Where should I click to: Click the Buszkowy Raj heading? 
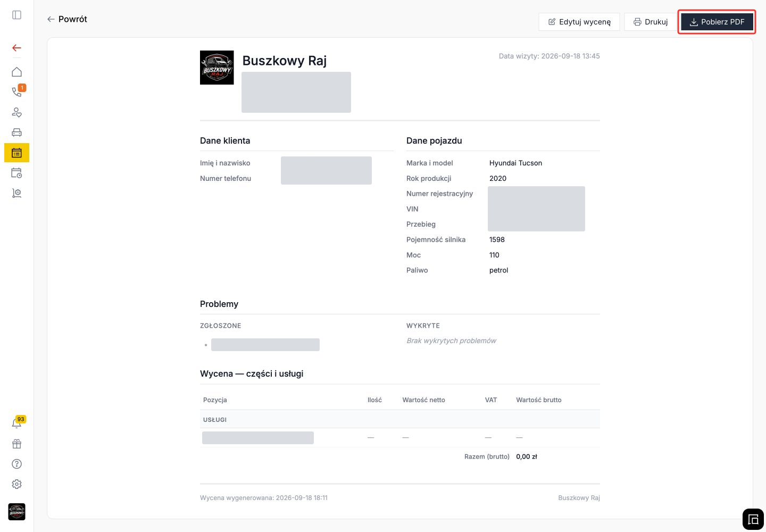(x=285, y=61)
